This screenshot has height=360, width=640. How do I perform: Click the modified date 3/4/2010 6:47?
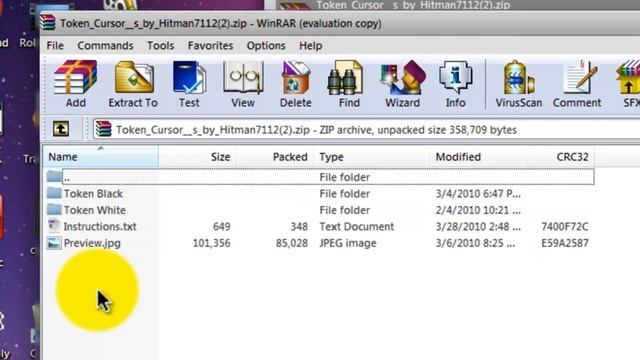(x=478, y=193)
